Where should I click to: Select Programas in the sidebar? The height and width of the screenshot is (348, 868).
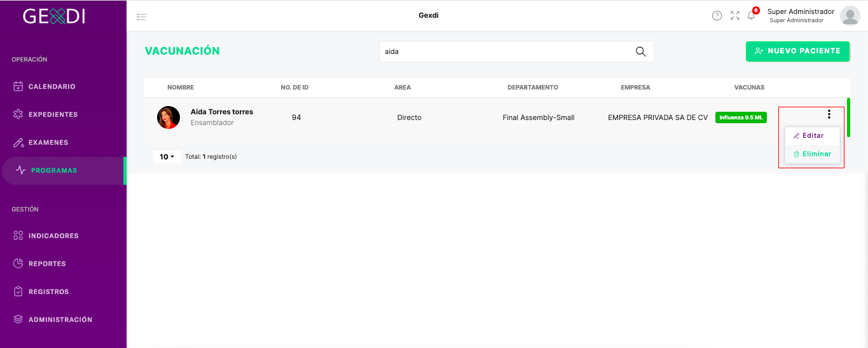[63, 170]
